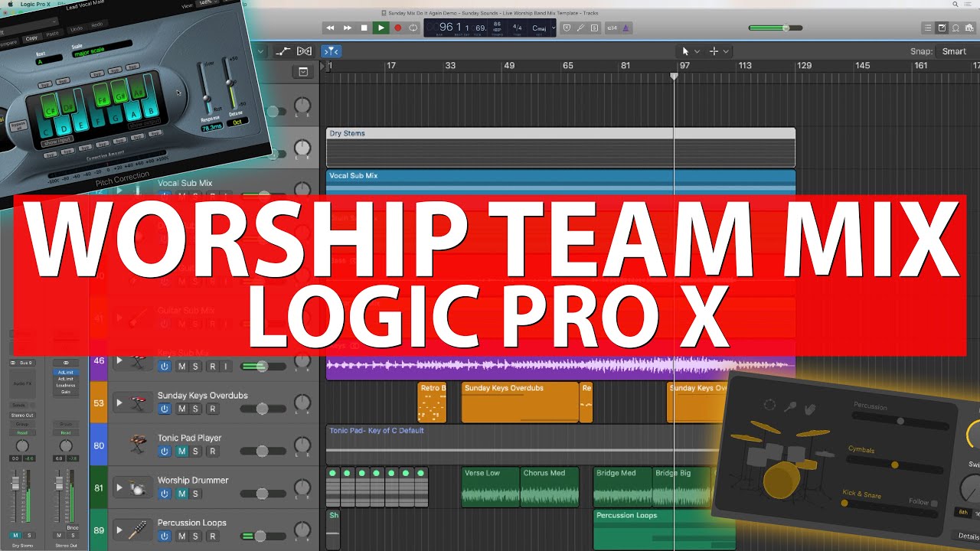This screenshot has height=551, width=980.
Task: Click the Percussion Loops shaker icon
Action: coord(139,530)
